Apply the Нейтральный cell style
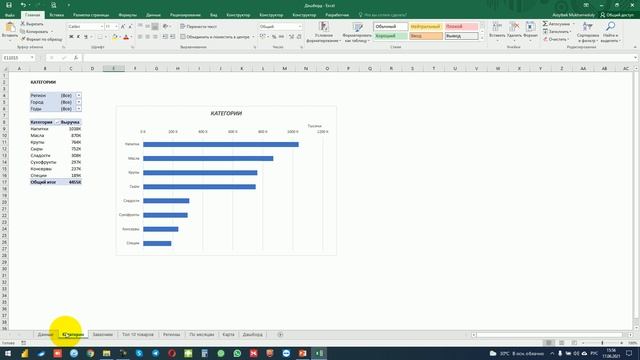 pyautogui.click(x=425, y=27)
